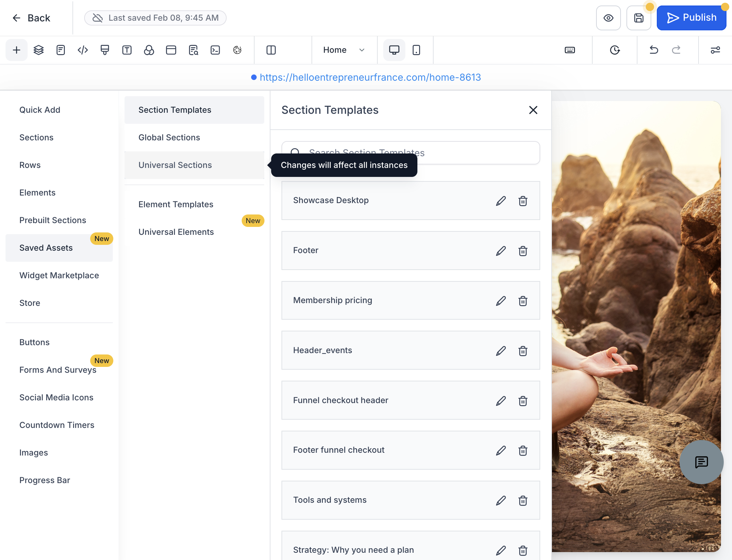
Task: Switch to mobile view
Action: click(416, 50)
